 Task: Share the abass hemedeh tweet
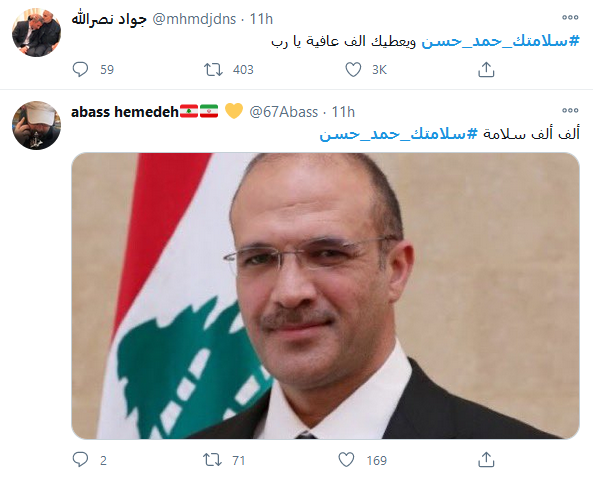tap(486, 460)
